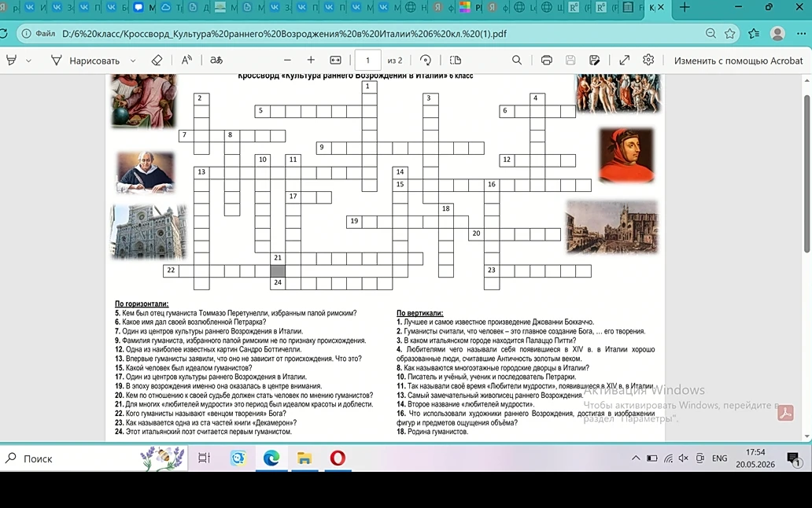Click the scrollbar up arrow
Screen dimensions: 812x508
pyautogui.click(x=806, y=81)
